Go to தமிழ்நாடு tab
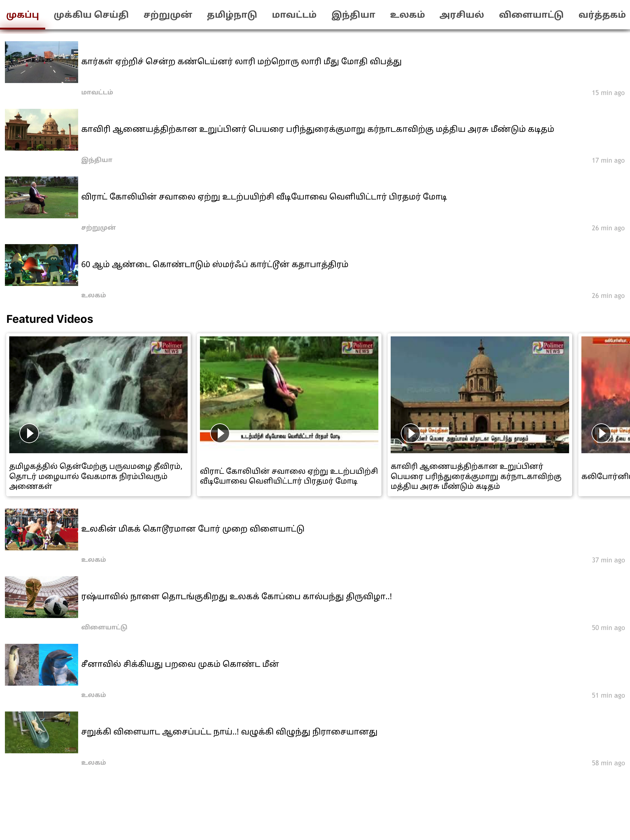The image size is (630, 840). 232,15
